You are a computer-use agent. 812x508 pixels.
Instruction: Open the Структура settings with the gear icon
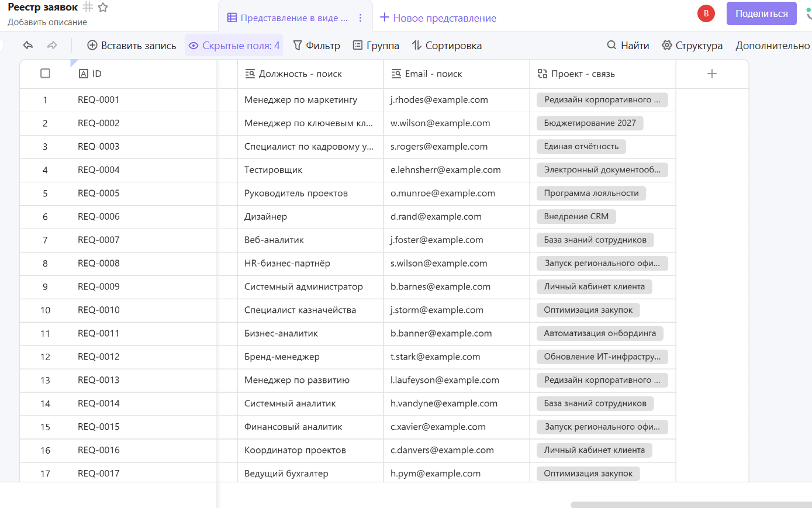pos(692,46)
